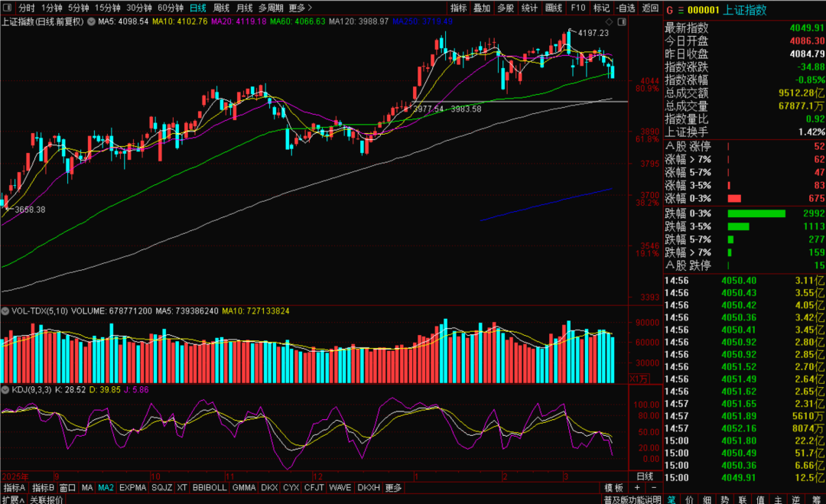Toggle the 叠加 overlay option
The height and width of the screenshot is (504, 826).
point(482,8)
